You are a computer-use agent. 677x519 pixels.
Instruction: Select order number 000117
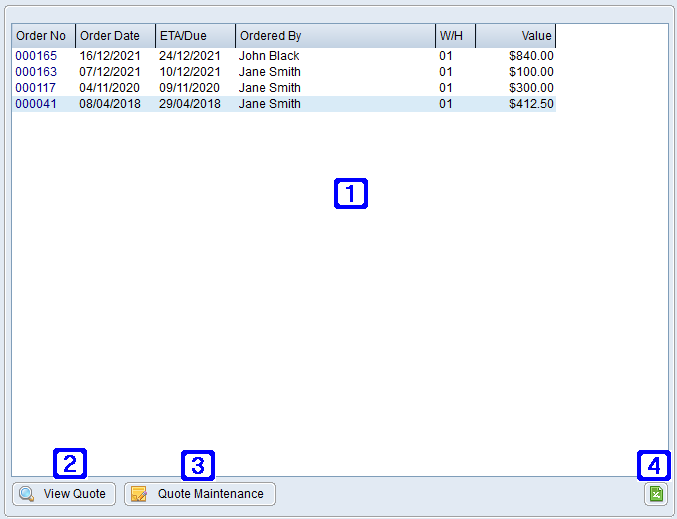[35, 88]
